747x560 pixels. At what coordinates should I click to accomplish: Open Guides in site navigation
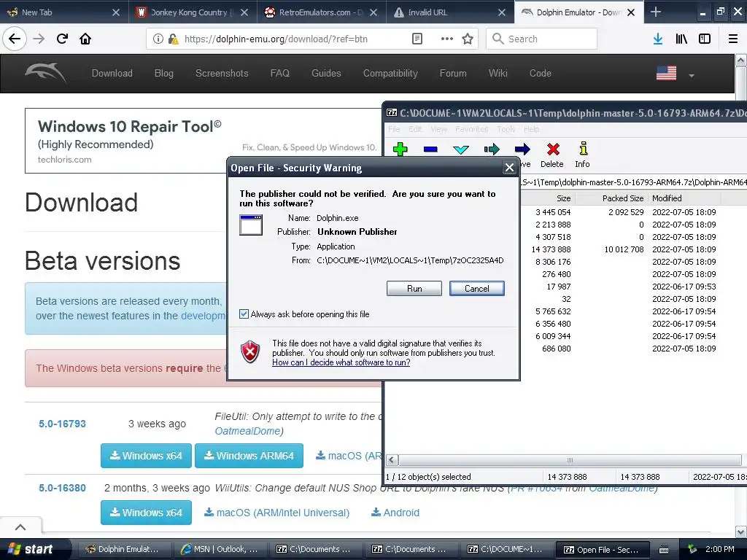pos(326,73)
